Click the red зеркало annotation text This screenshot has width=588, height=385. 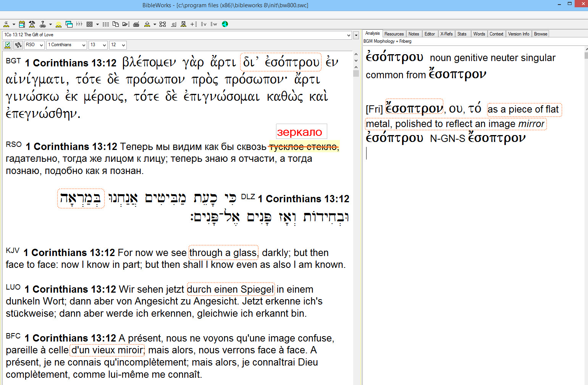[x=300, y=132]
